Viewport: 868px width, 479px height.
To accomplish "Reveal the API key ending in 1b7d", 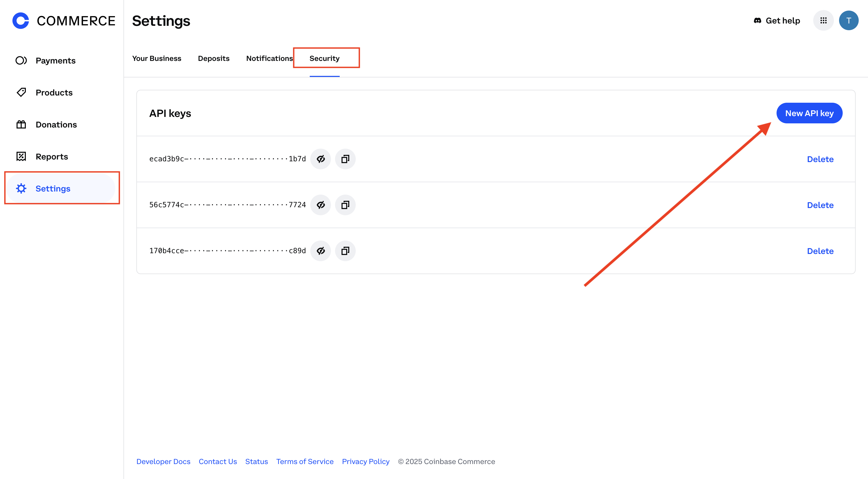I will pos(320,159).
